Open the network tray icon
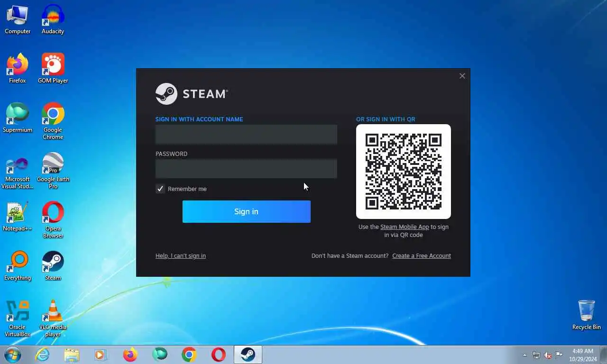Image resolution: width=607 pixels, height=364 pixels. click(x=536, y=355)
